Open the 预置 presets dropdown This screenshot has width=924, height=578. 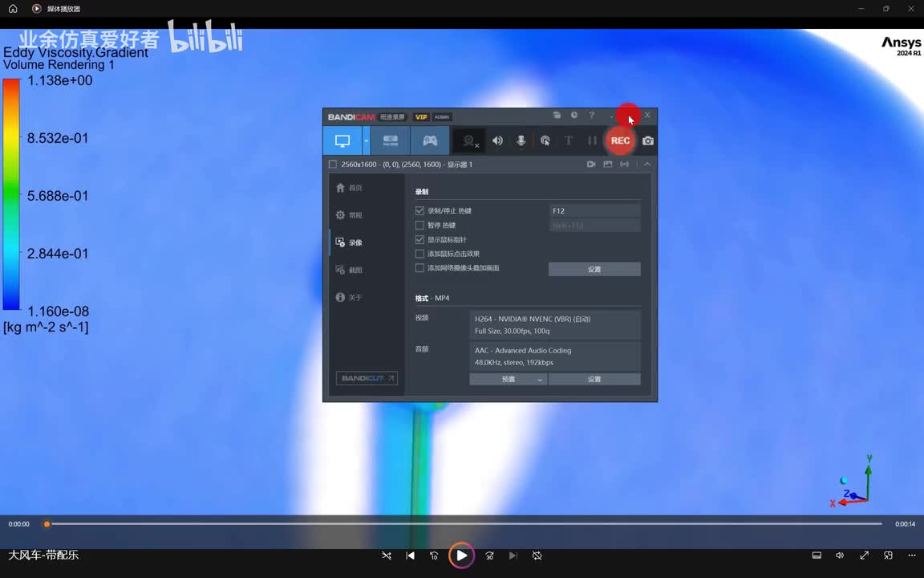coord(508,379)
